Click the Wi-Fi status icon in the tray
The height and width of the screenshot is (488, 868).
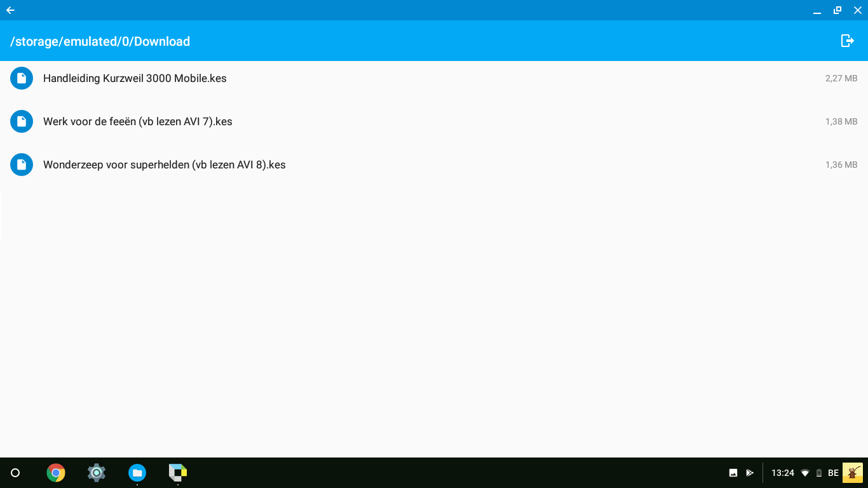click(x=805, y=473)
